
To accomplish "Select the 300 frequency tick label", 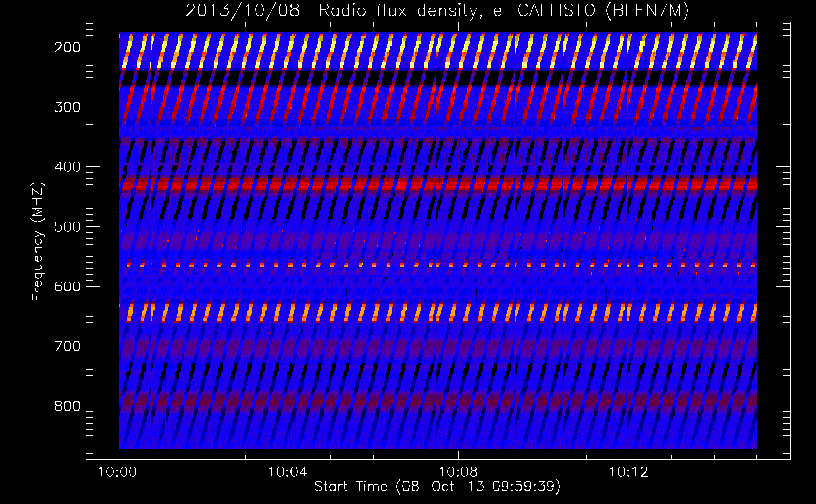I will pyautogui.click(x=68, y=107).
